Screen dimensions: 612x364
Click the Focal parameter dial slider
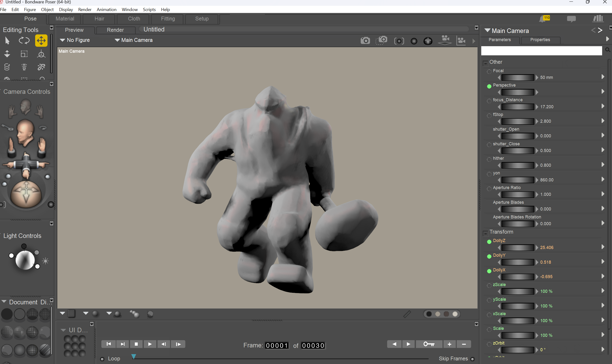[x=518, y=77]
